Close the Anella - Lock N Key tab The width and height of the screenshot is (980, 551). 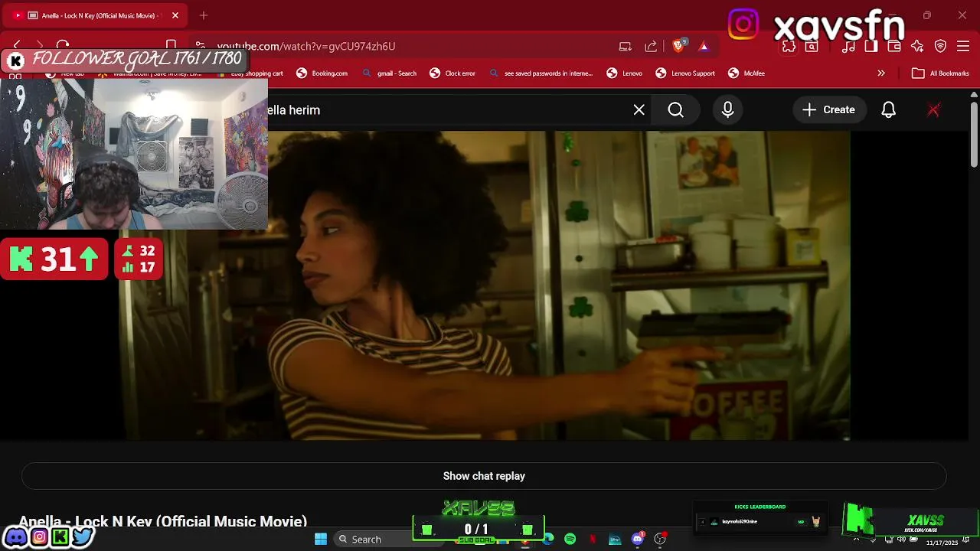tap(175, 15)
